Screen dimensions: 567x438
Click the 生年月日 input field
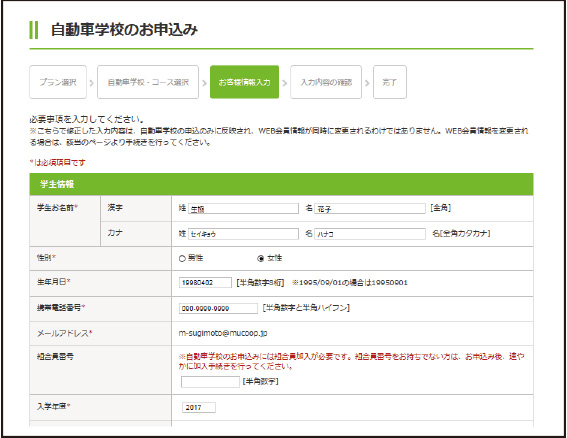[x=205, y=282]
